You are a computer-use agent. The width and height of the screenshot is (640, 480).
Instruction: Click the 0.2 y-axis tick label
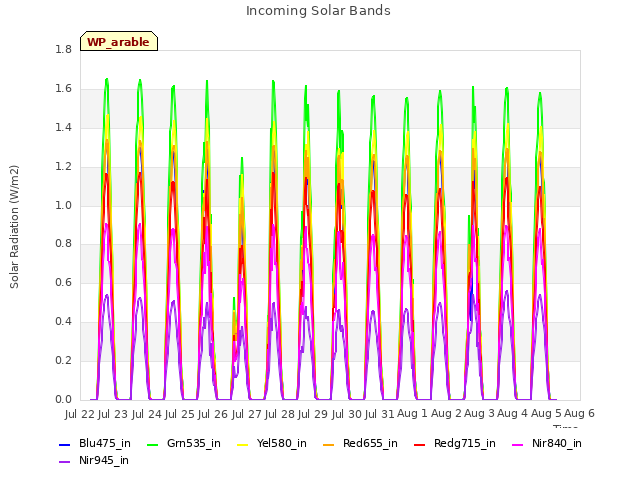[x=63, y=360]
